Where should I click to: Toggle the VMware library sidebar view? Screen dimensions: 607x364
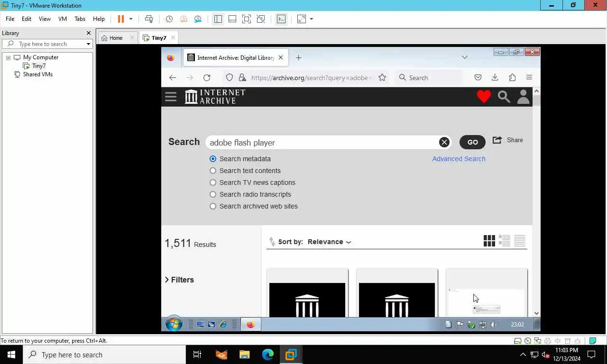click(218, 19)
